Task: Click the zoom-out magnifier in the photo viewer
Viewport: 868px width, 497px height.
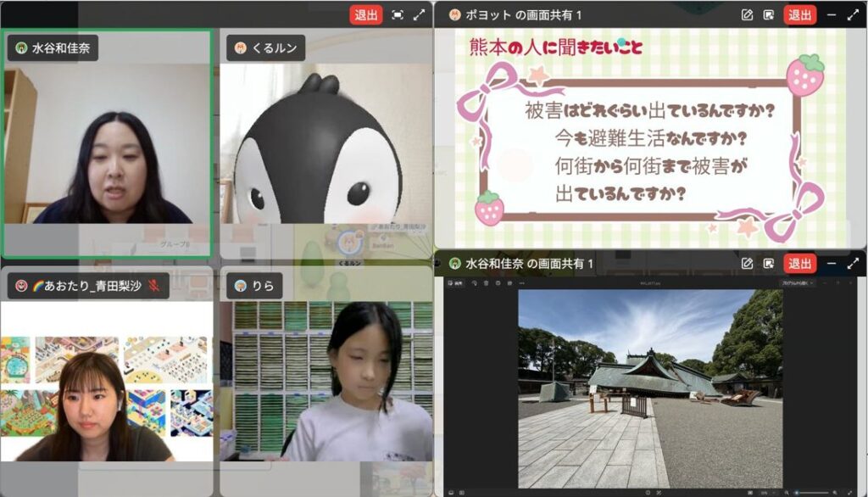Action: (x=787, y=492)
